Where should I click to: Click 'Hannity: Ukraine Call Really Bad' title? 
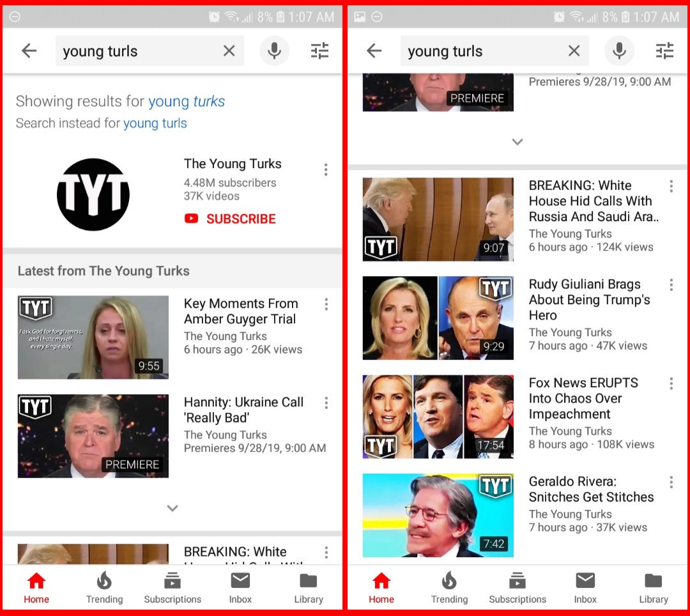[243, 410]
